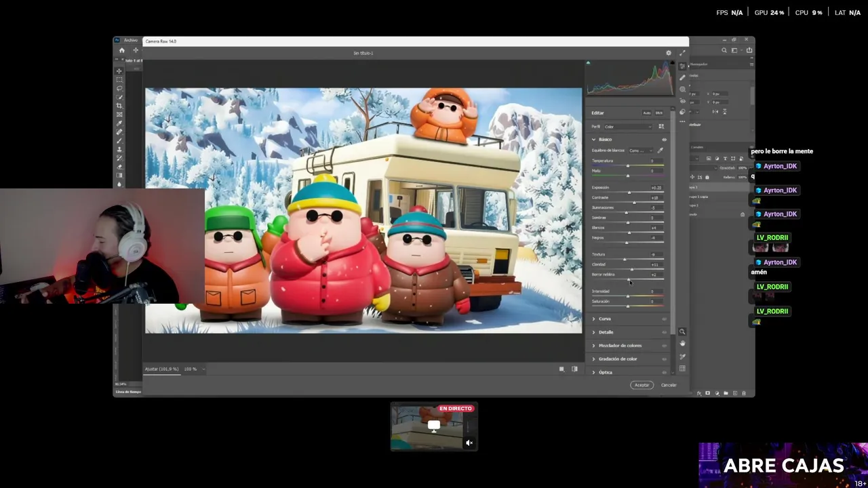Select the Lasso tool
Image resolution: width=868 pixels, height=488 pixels.
[119, 89]
